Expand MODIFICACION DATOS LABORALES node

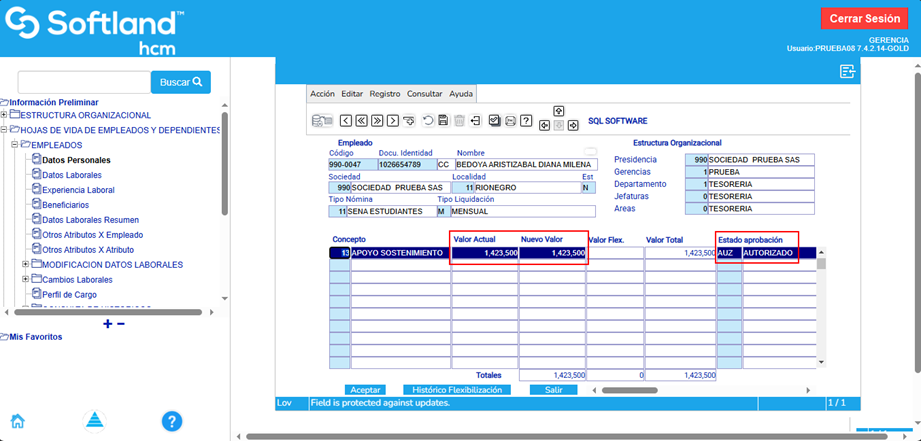tap(26, 265)
